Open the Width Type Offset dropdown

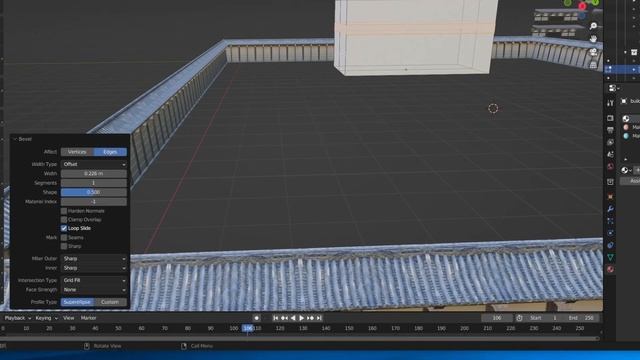[94, 164]
